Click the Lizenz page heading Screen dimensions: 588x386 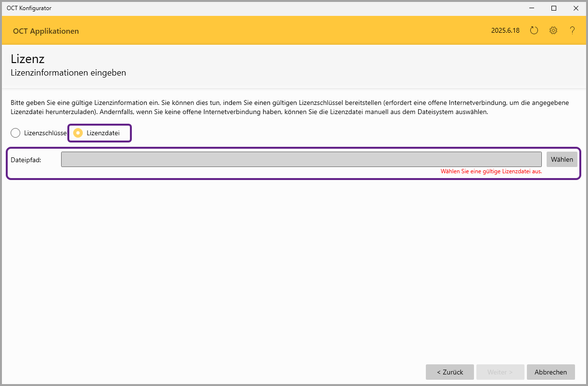[x=27, y=59]
